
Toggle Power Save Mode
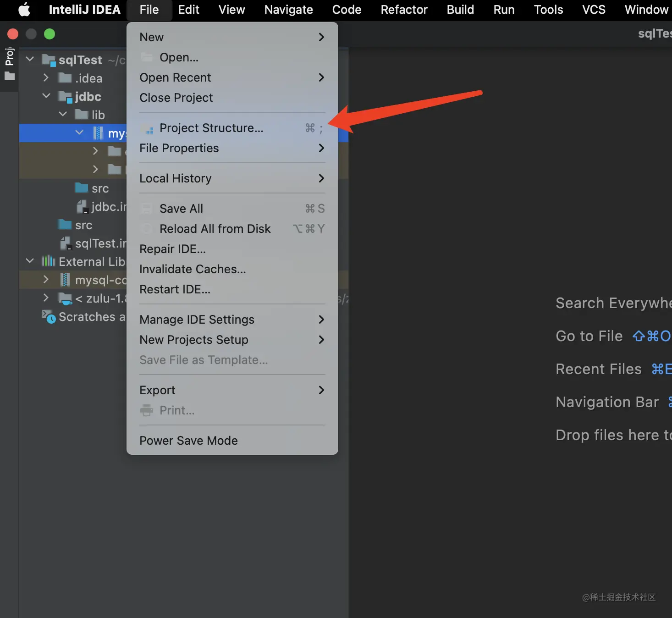click(x=232, y=441)
